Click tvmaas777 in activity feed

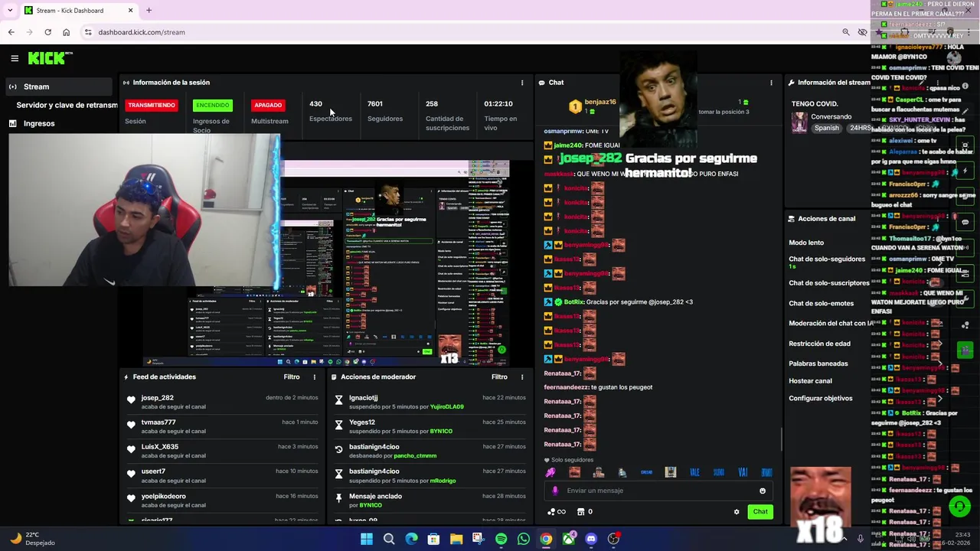pos(158,422)
